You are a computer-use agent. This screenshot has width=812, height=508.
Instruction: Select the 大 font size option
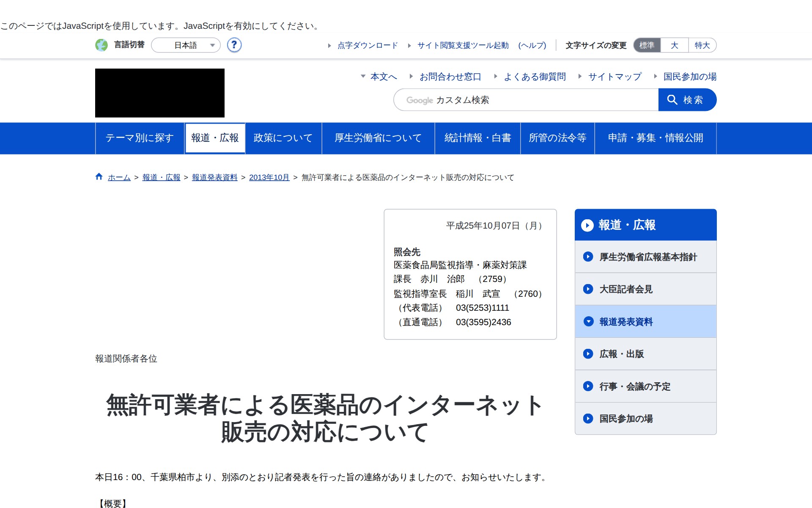(x=674, y=45)
